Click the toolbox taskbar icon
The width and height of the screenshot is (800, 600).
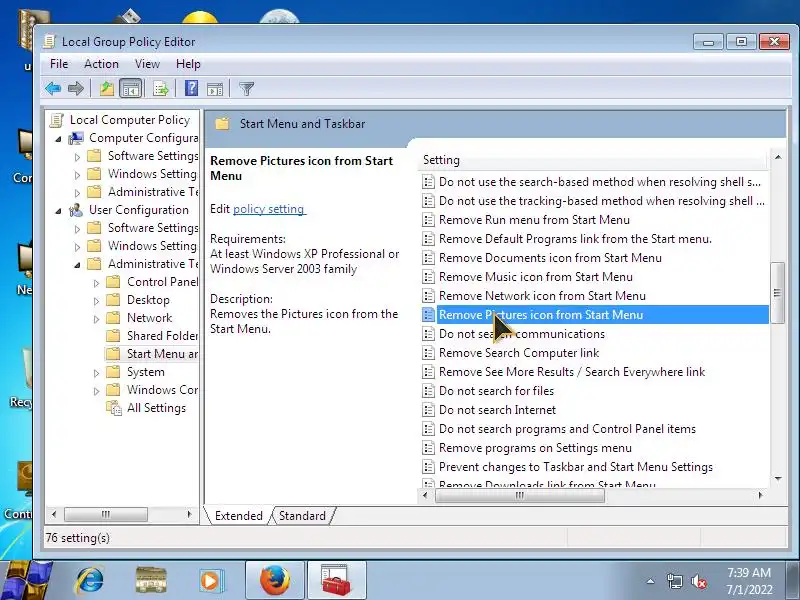[x=336, y=581]
